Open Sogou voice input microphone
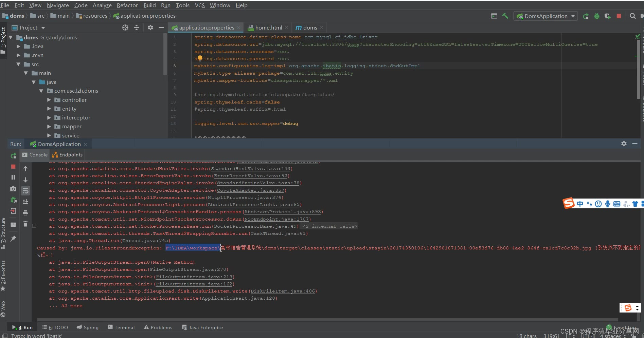The image size is (644, 338). [608, 204]
